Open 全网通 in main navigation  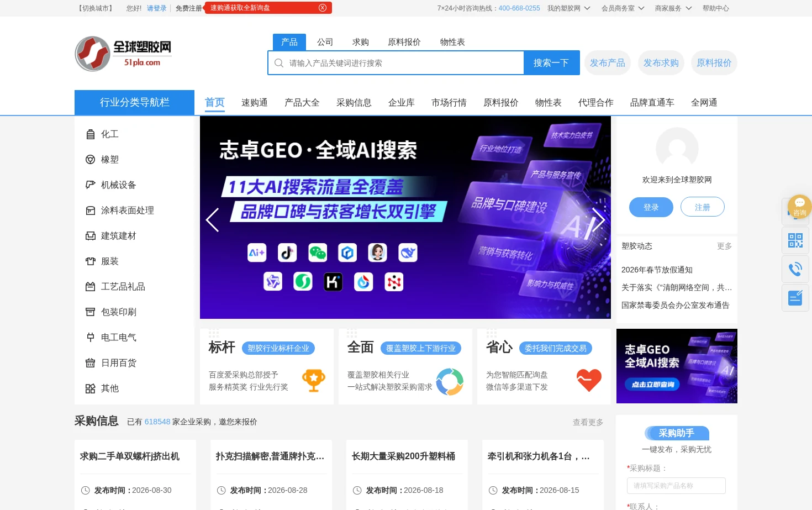pos(704,103)
